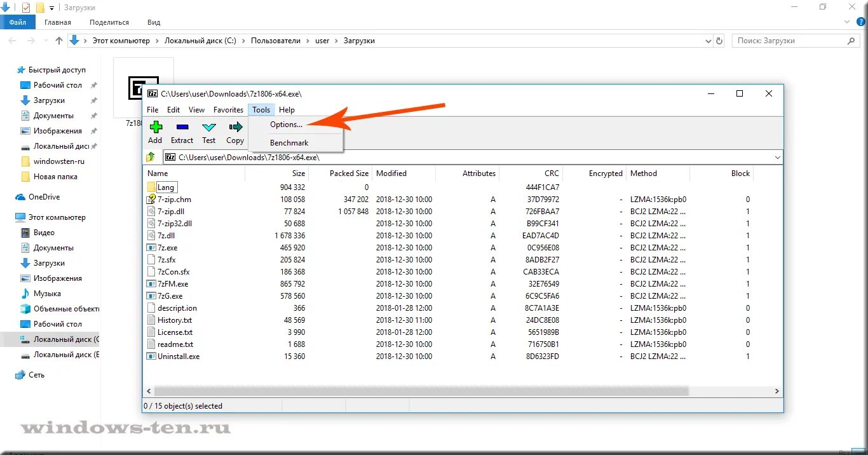The height and width of the screenshot is (455, 868).
Task: Expand breadcrumb chevron after user
Action: point(336,41)
